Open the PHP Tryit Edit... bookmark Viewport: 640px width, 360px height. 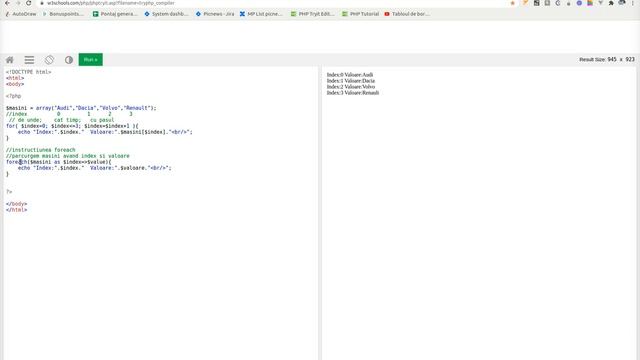click(313, 14)
